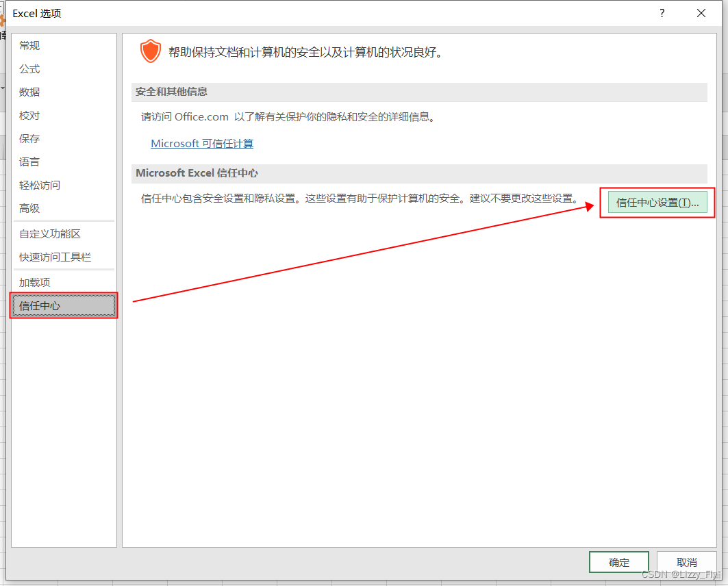This screenshot has width=728, height=586.
Task: Click the orange shield security icon
Action: coord(151,51)
